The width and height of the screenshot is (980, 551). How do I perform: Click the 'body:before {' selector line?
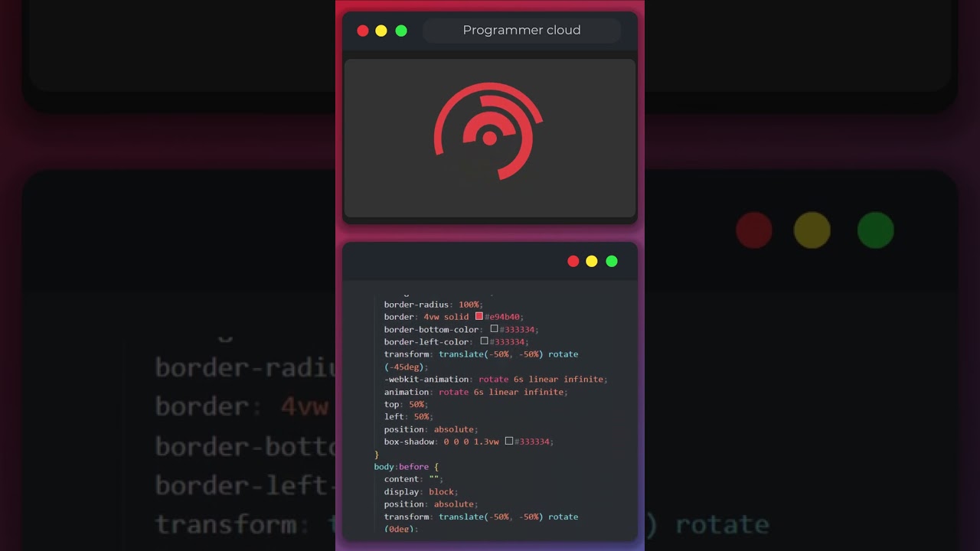[406, 467]
